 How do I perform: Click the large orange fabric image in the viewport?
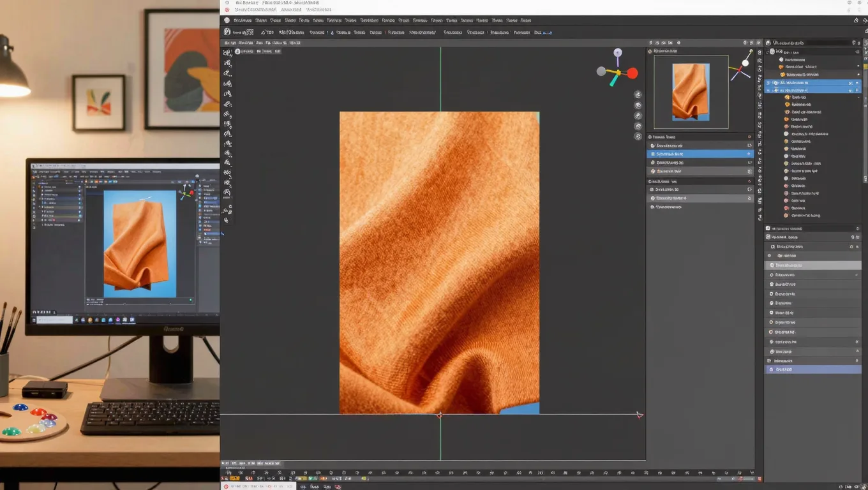439,263
